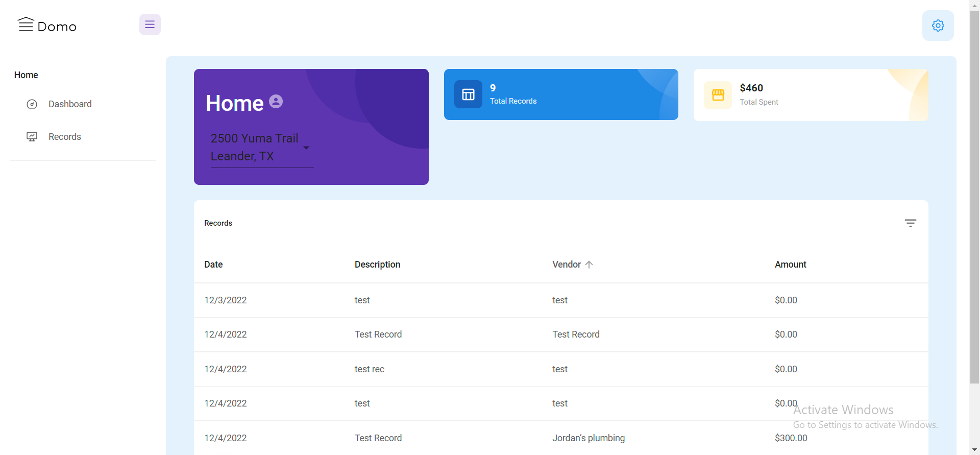Click the $0.00 amount in 12/3/2022 row

click(x=786, y=300)
